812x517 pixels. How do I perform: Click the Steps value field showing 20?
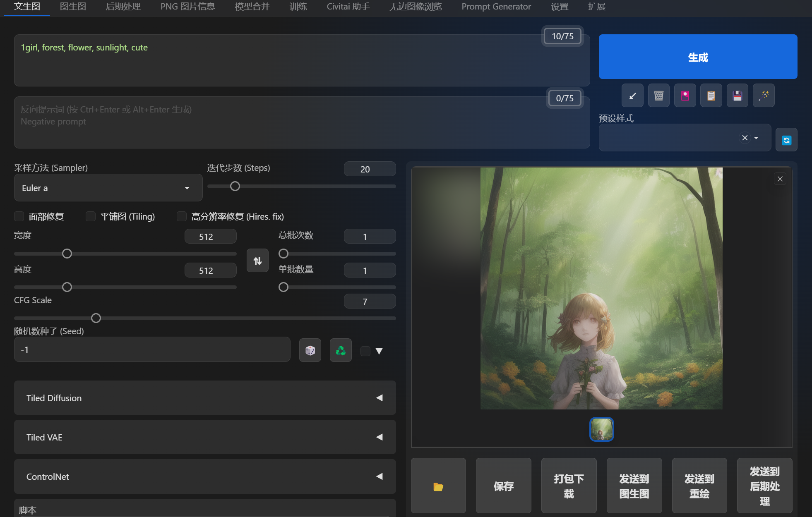pos(370,169)
